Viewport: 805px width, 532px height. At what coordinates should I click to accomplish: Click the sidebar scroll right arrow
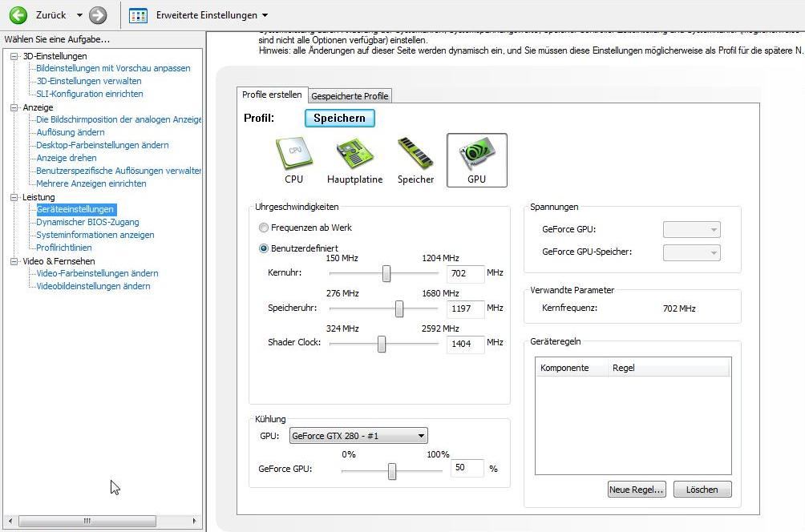tap(194, 521)
